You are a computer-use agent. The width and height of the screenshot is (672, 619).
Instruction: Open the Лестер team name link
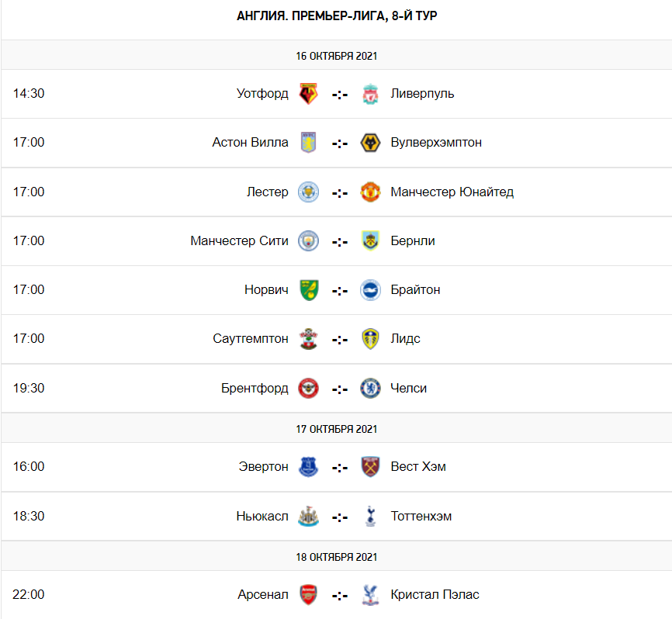point(267,192)
